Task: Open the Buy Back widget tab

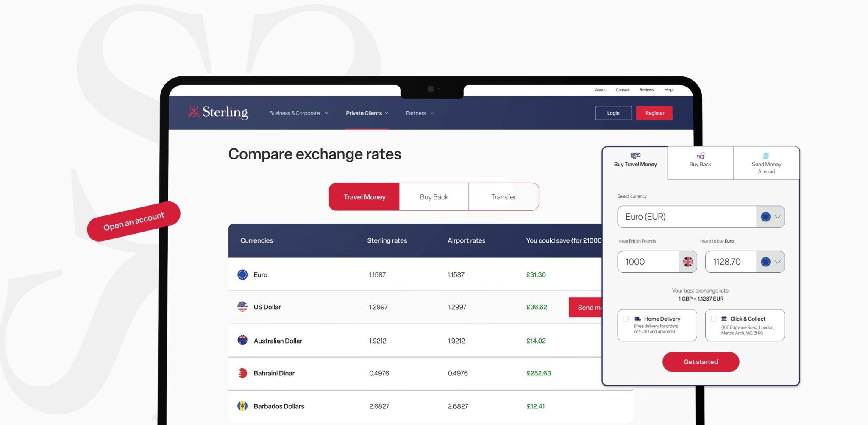Action: [701, 163]
